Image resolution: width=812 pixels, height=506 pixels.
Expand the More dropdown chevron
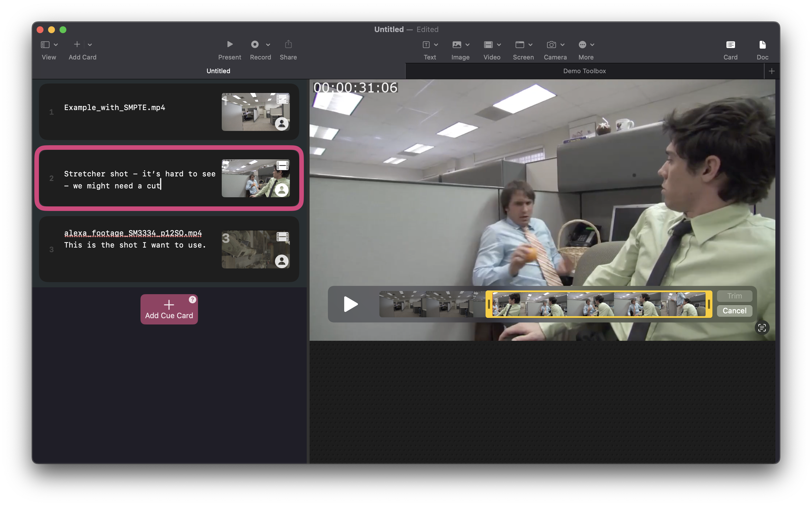click(592, 45)
